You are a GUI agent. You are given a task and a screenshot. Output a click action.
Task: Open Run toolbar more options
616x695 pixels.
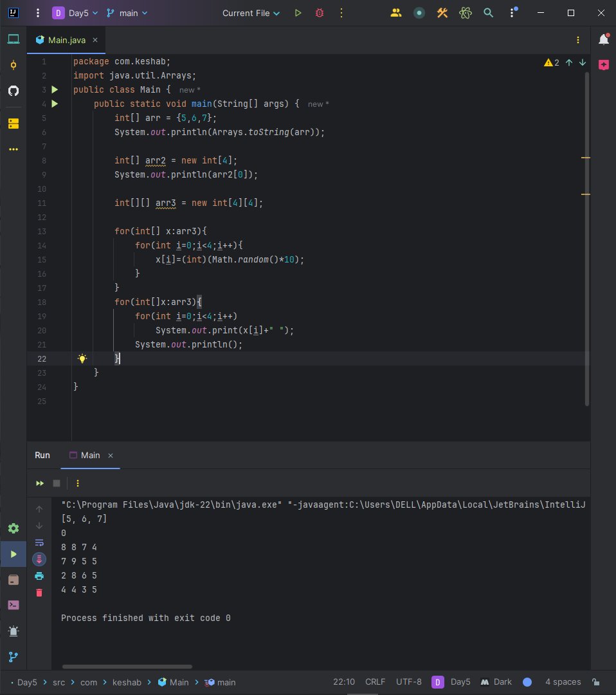pyautogui.click(x=78, y=483)
